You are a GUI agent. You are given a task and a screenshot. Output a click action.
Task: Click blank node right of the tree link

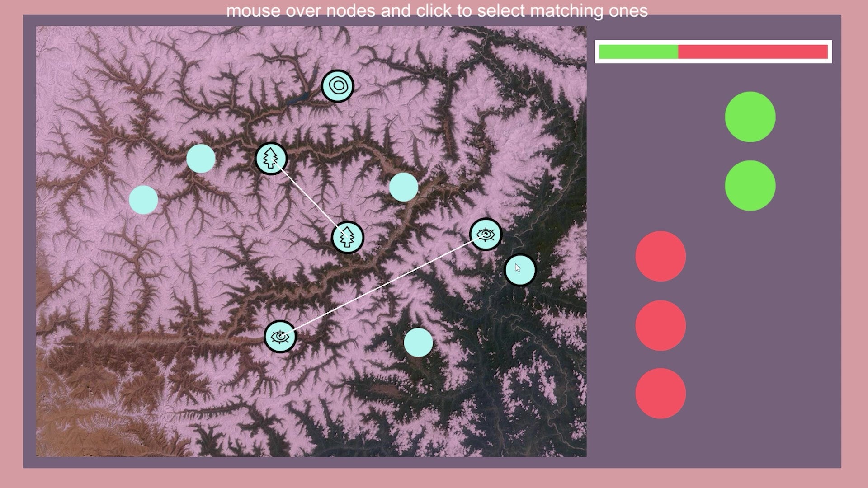tap(403, 187)
